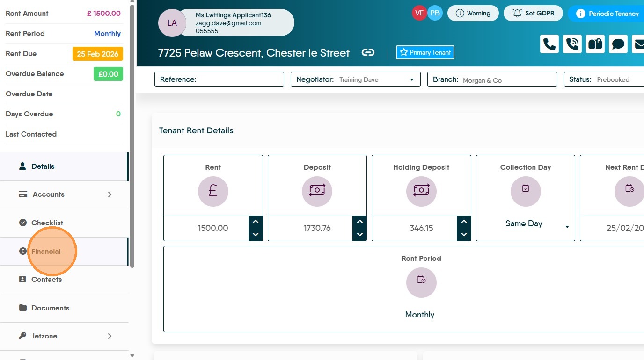Decrease the Deposit with down arrow

click(359, 235)
